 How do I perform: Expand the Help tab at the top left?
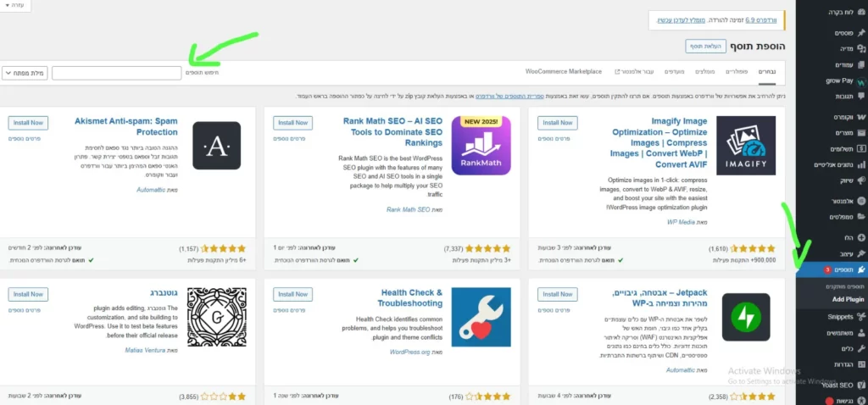pyautogui.click(x=15, y=4)
